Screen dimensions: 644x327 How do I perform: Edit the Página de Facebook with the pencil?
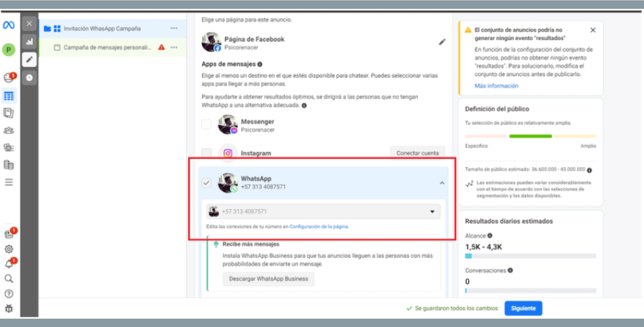(x=442, y=42)
